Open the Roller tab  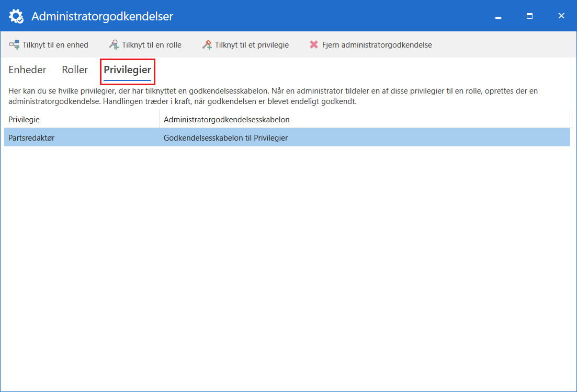click(x=75, y=70)
